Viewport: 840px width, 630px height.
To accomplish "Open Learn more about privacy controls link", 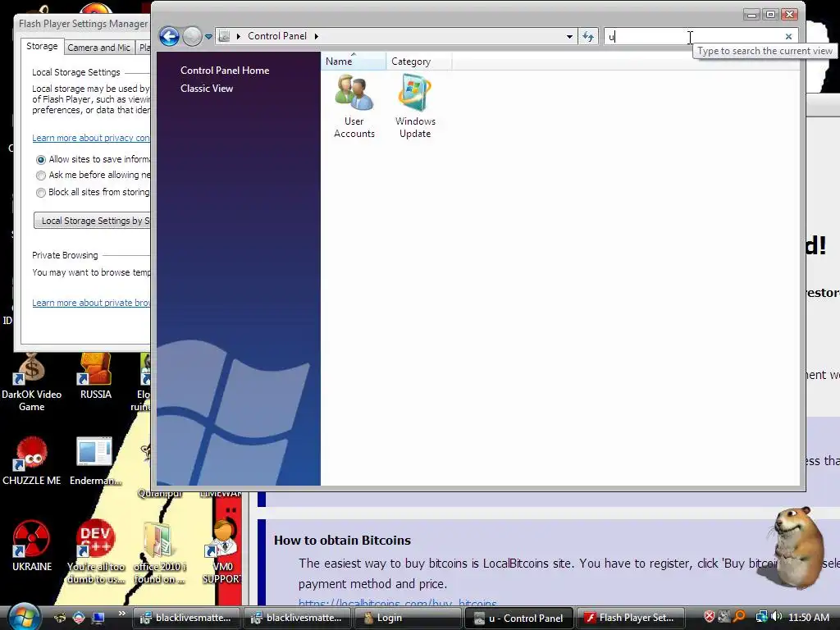I will tap(91, 138).
